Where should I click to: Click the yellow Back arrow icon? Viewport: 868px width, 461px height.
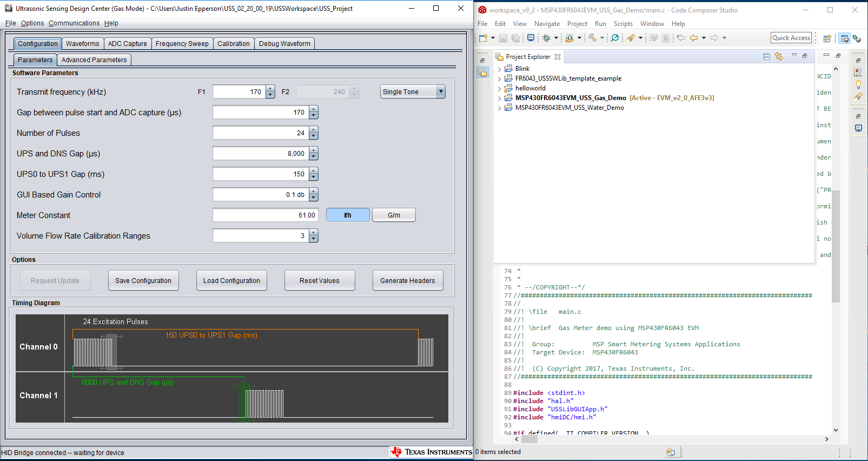(x=693, y=38)
